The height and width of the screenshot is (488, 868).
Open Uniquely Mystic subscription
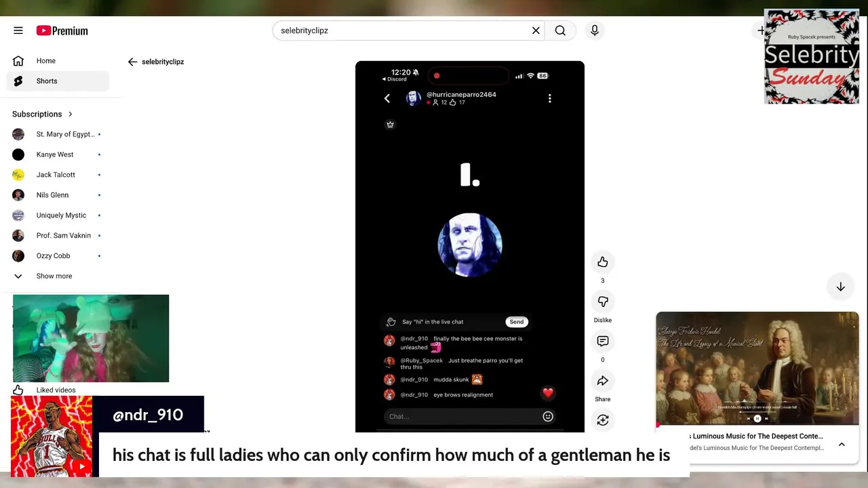click(x=58, y=216)
